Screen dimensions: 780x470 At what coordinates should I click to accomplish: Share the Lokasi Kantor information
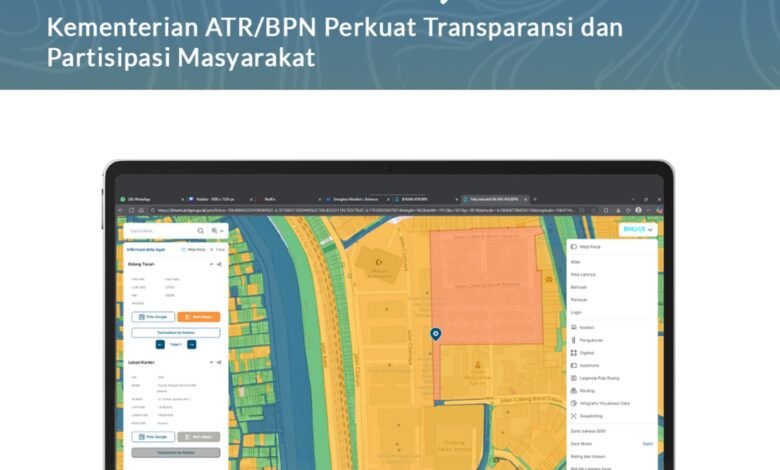point(219,362)
